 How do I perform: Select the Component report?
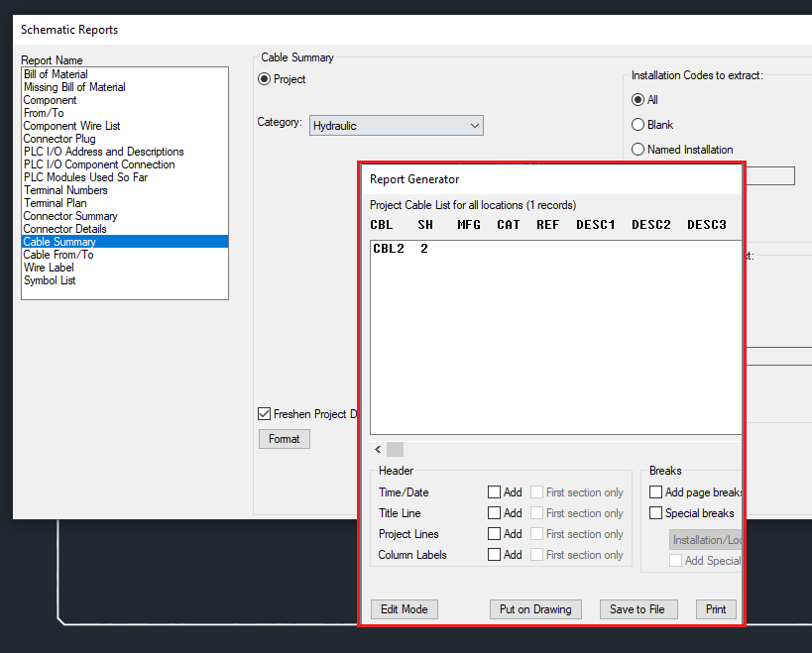125,100
